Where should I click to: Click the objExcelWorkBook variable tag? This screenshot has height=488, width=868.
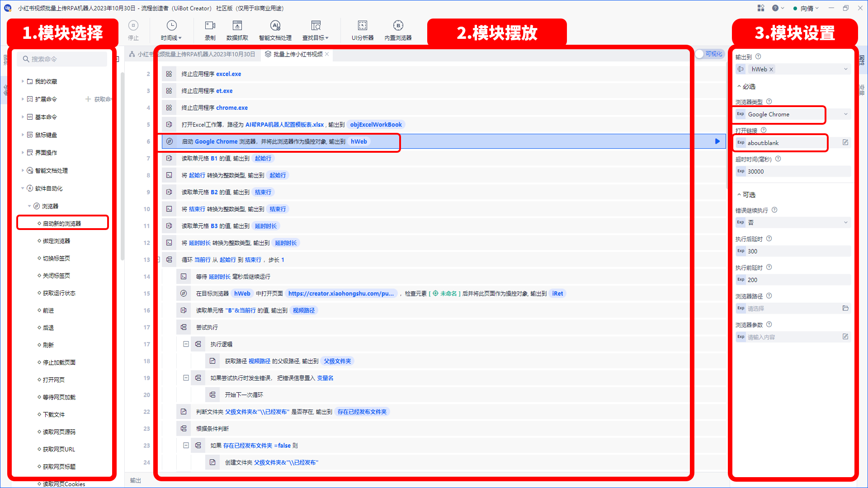tap(376, 125)
